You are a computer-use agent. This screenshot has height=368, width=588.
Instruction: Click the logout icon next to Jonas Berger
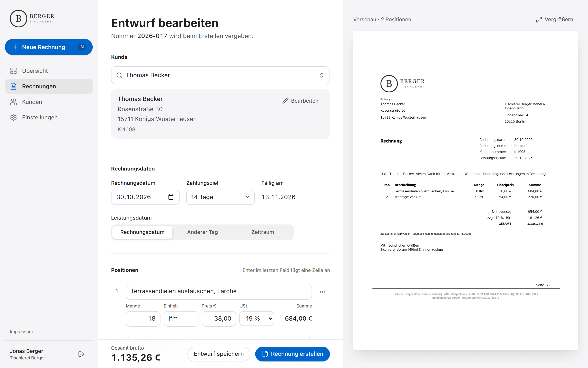pyautogui.click(x=81, y=354)
